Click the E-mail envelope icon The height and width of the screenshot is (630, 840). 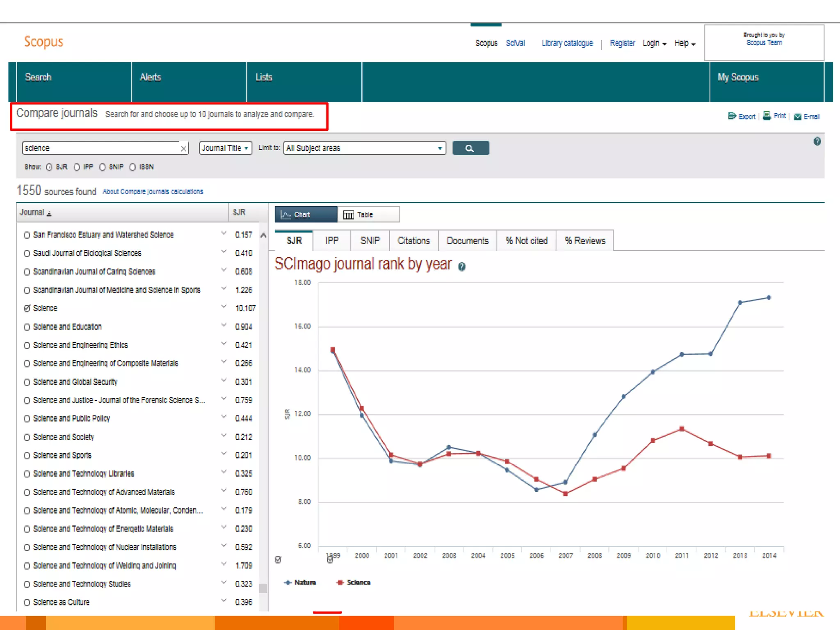pos(797,116)
